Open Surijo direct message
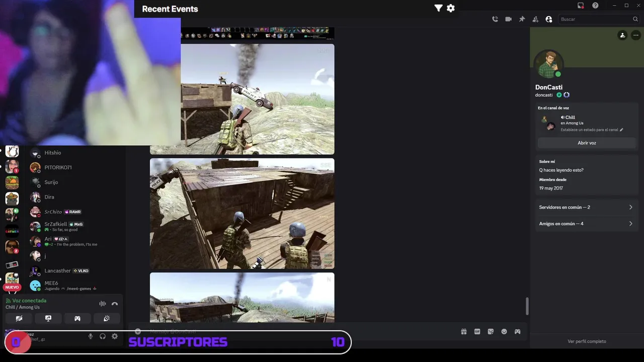Image resolution: width=644 pixels, height=362 pixels. [75, 182]
